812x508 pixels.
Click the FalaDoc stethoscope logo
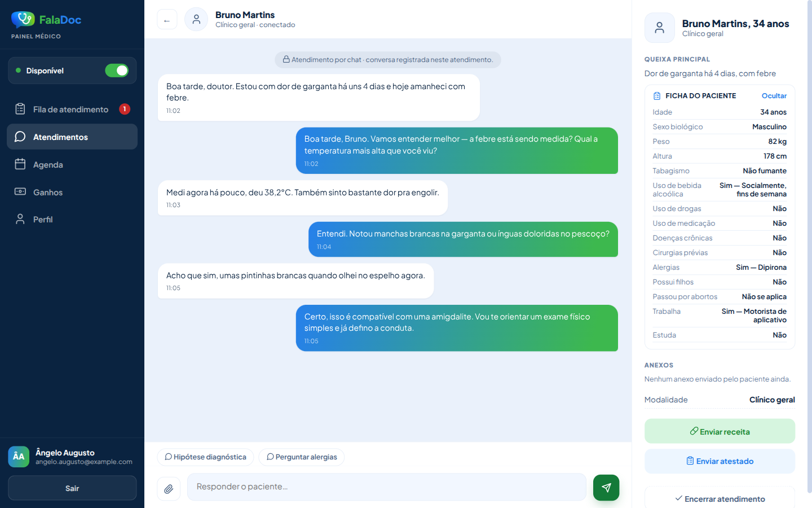coord(23,20)
